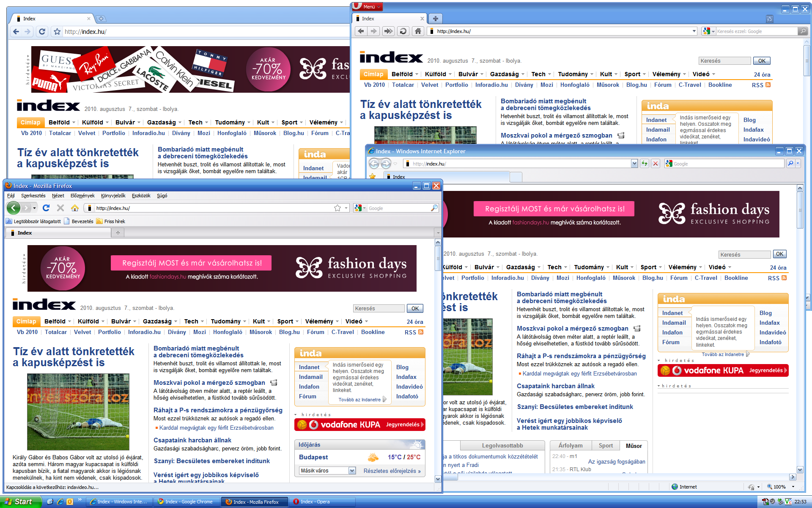Switch to Index - Windows Internet Explorer taskbar button
This screenshot has height=508, width=812.
click(120, 502)
